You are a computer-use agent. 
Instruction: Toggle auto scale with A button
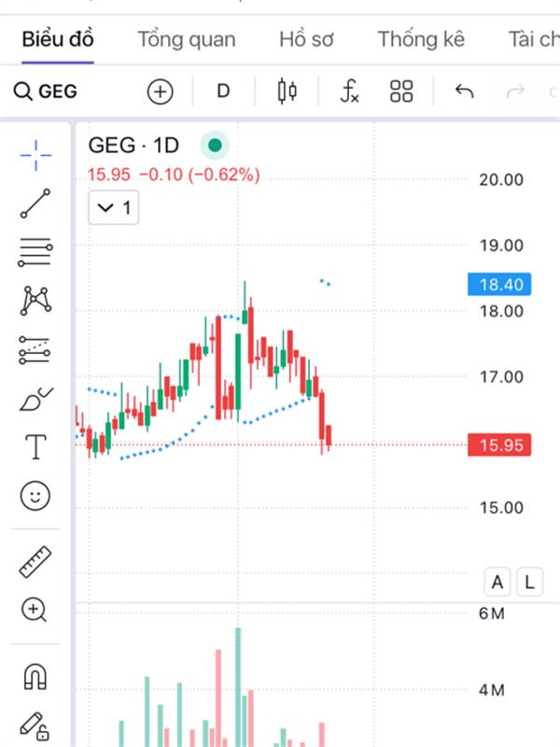(497, 582)
